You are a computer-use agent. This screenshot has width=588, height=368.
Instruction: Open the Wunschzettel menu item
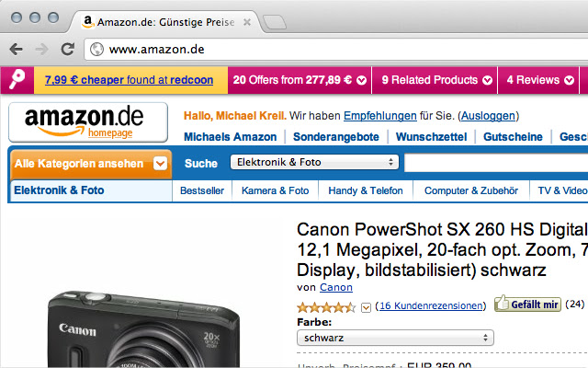coord(431,137)
